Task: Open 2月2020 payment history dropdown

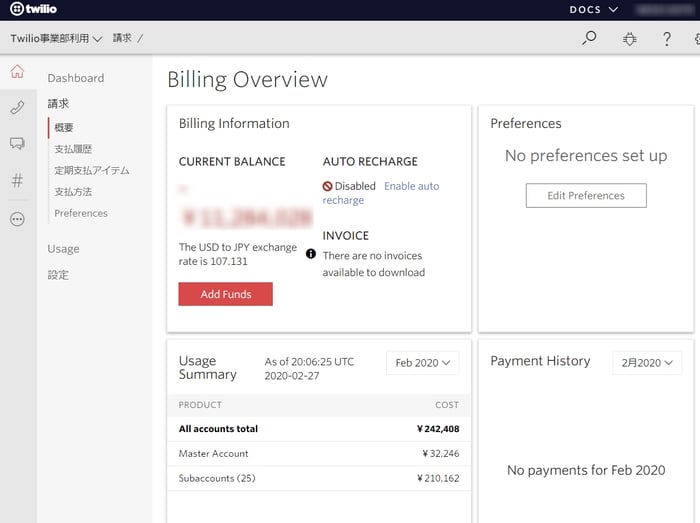Action: click(647, 363)
